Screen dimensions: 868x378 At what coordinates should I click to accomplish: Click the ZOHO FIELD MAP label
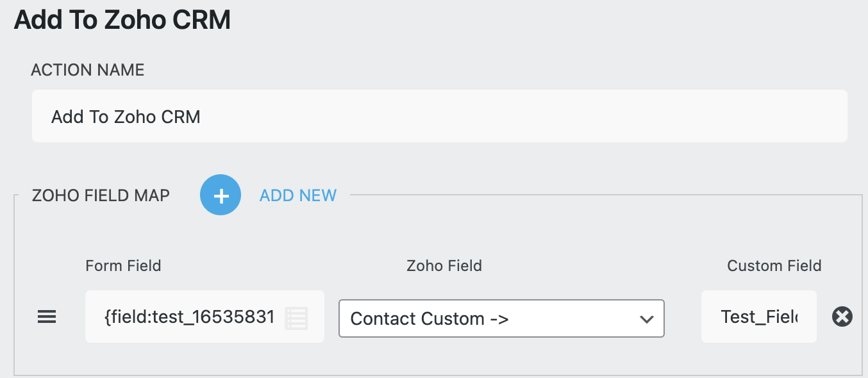pos(100,195)
